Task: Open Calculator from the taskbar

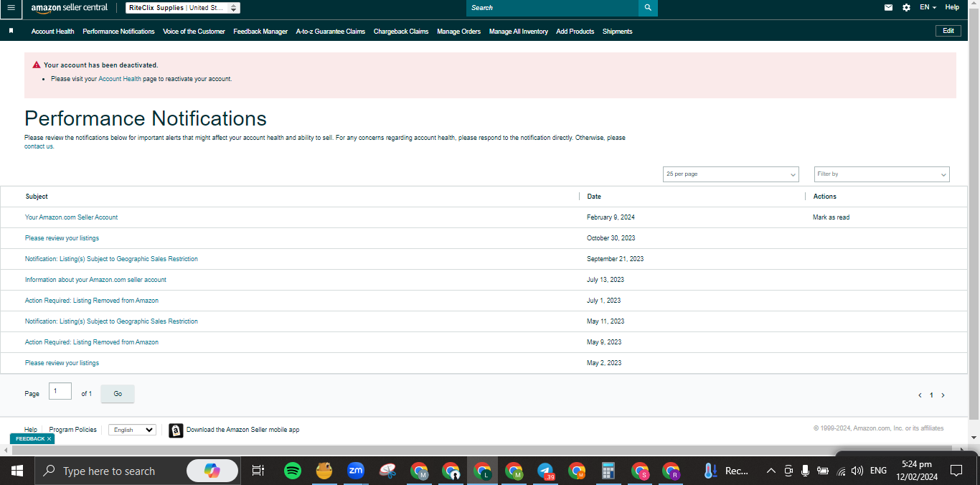Action: coord(608,471)
